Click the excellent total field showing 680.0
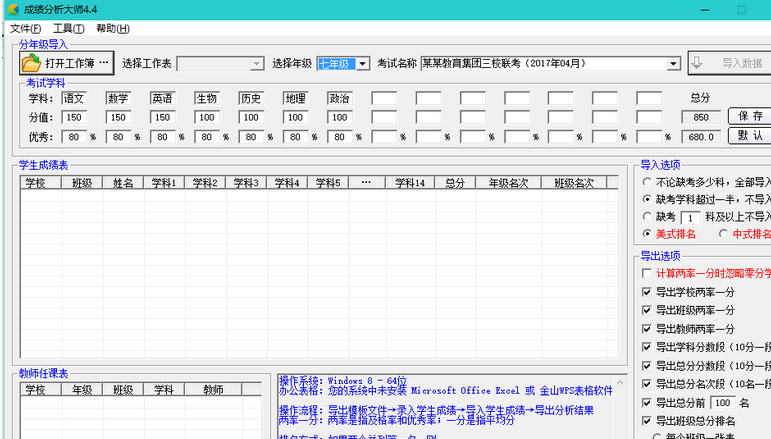This screenshot has width=771, height=439. click(x=701, y=137)
